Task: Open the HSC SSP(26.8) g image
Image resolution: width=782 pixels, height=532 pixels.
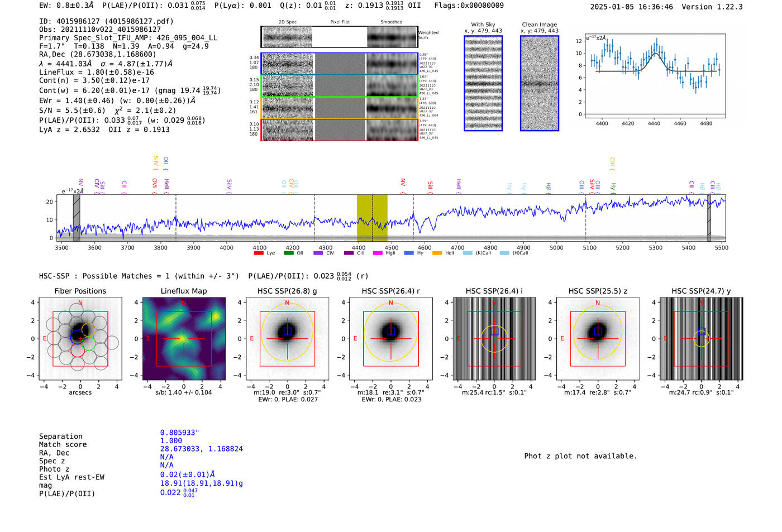Action: tap(287, 339)
